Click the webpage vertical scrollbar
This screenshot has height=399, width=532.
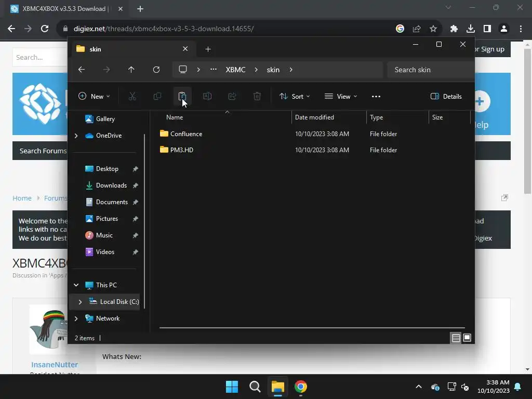(x=527, y=121)
